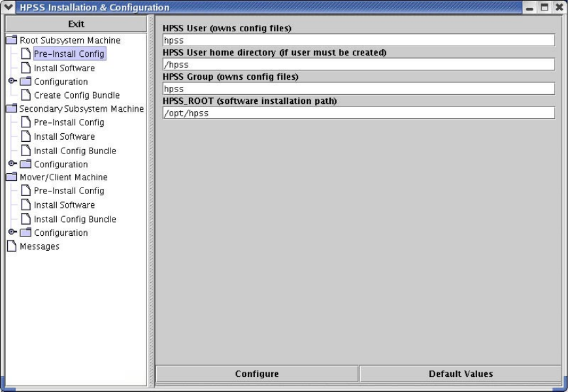Click the Configure button
Viewport: 568px width, 392px height.
[x=257, y=374]
